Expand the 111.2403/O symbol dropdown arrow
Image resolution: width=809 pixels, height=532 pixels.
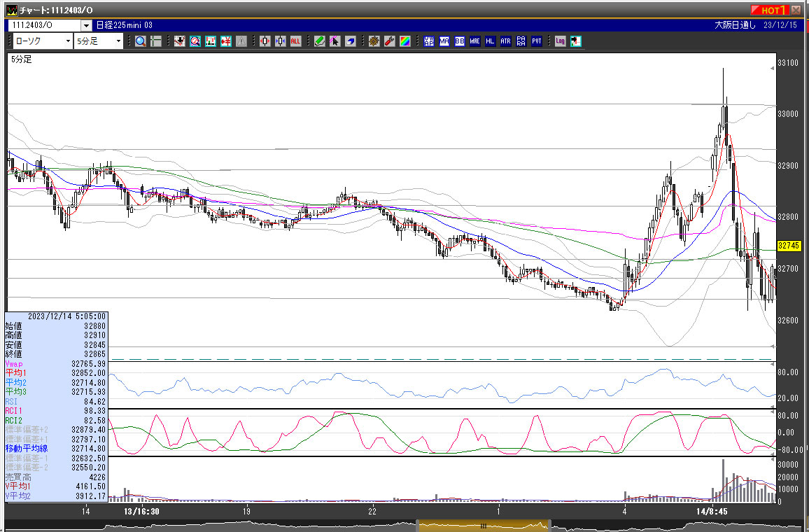coord(86,25)
